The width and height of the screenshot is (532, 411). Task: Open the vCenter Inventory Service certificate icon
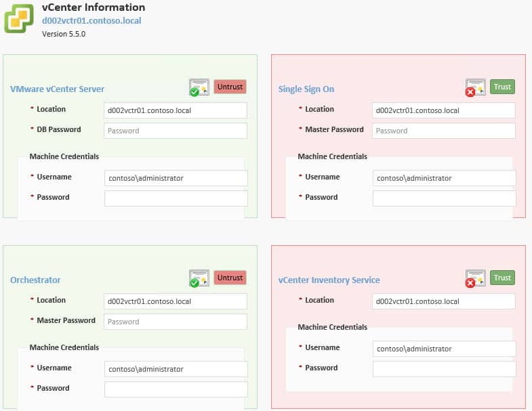(475, 278)
